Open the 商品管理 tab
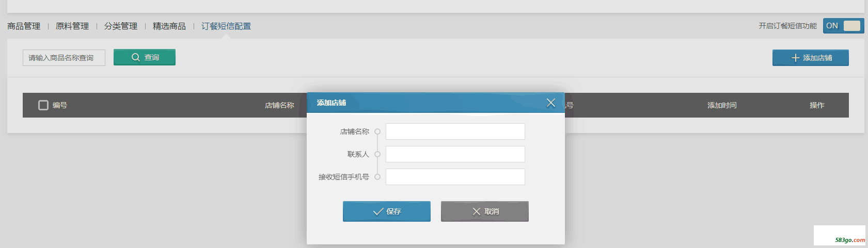Image resolution: width=868 pixels, height=248 pixels. click(24, 26)
